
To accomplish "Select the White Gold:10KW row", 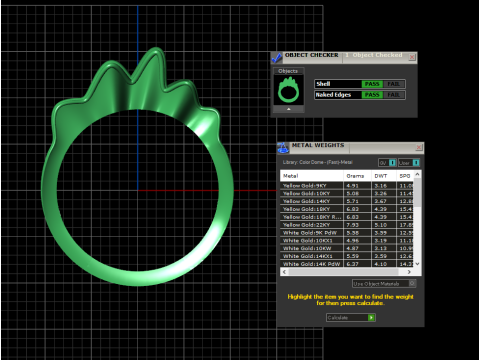I will tap(347, 248).
